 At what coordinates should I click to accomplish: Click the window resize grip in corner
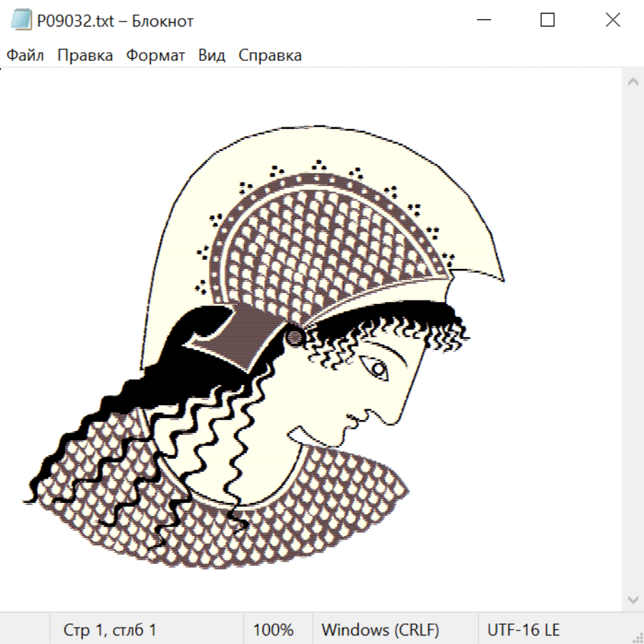(637, 637)
